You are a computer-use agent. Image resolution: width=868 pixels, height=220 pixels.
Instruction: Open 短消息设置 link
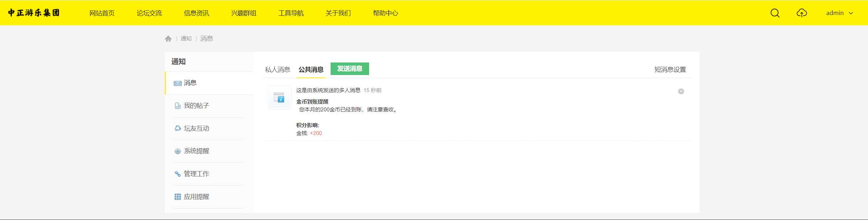670,70
